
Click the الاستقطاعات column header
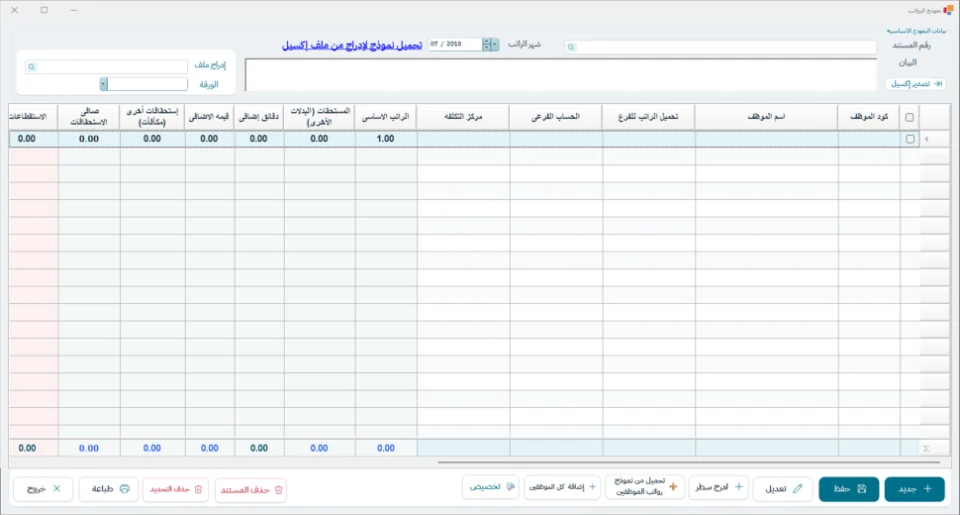(33, 116)
